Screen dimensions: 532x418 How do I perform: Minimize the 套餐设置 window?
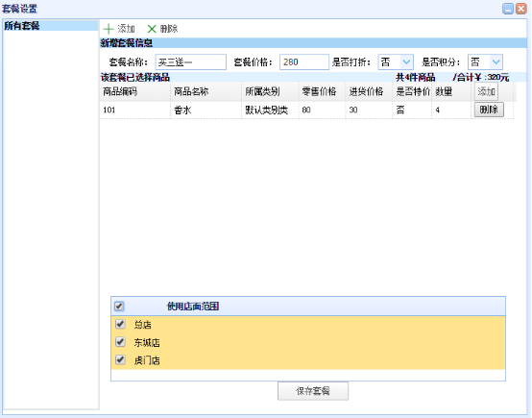(508, 9)
